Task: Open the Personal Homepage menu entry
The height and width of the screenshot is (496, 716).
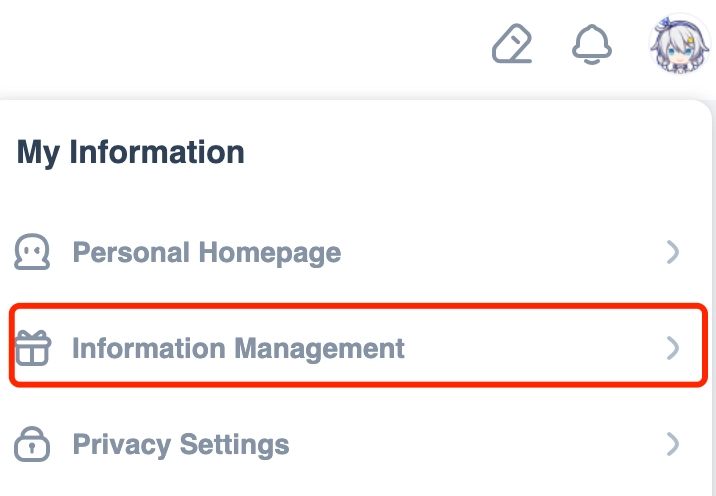Action: (300, 253)
